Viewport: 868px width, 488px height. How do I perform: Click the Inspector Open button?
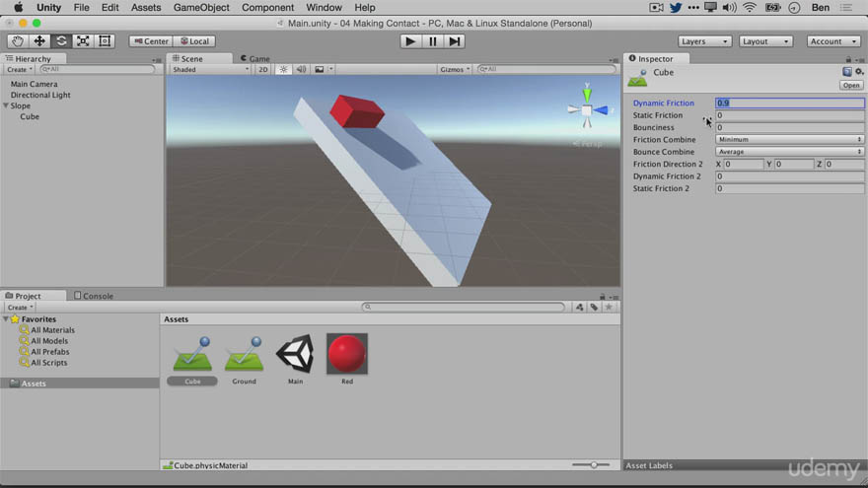[851, 85]
